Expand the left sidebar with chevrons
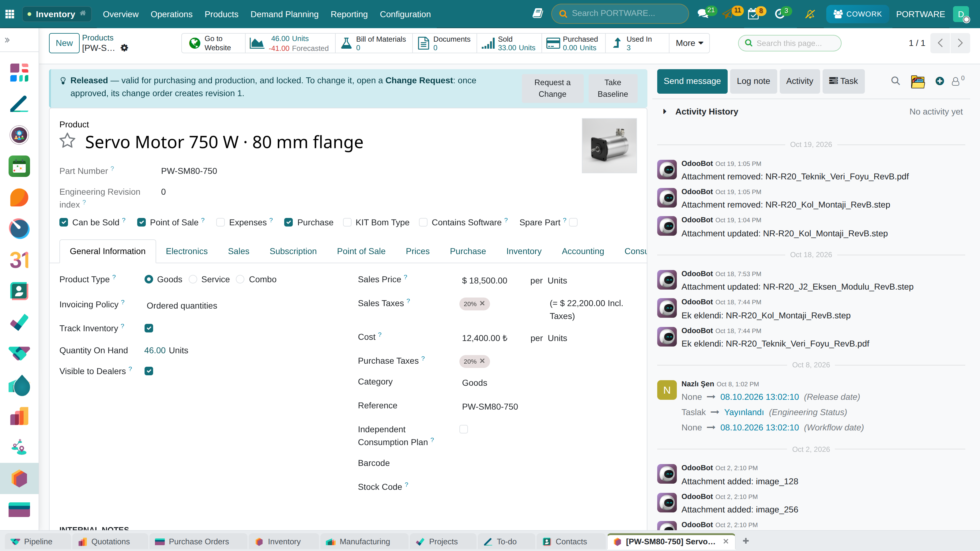This screenshot has height=551, width=980. [7, 40]
